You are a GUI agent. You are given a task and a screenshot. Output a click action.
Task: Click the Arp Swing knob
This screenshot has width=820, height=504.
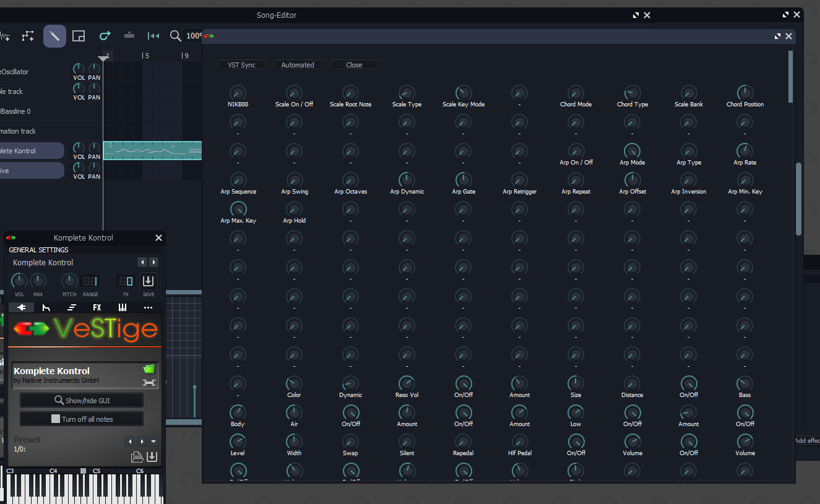click(x=294, y=181)
